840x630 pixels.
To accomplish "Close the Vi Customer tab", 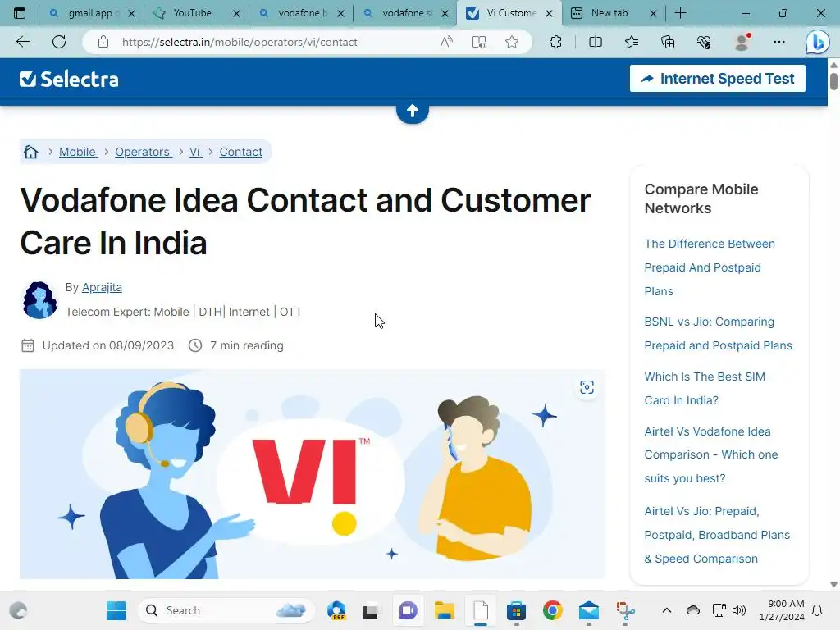I will coord(549,14).
